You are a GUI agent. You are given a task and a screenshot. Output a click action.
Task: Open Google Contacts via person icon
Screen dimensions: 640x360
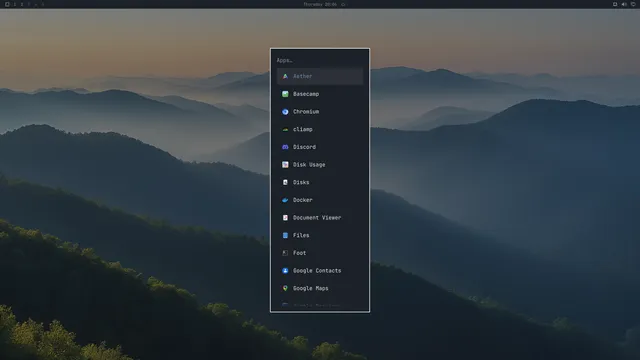285,271
